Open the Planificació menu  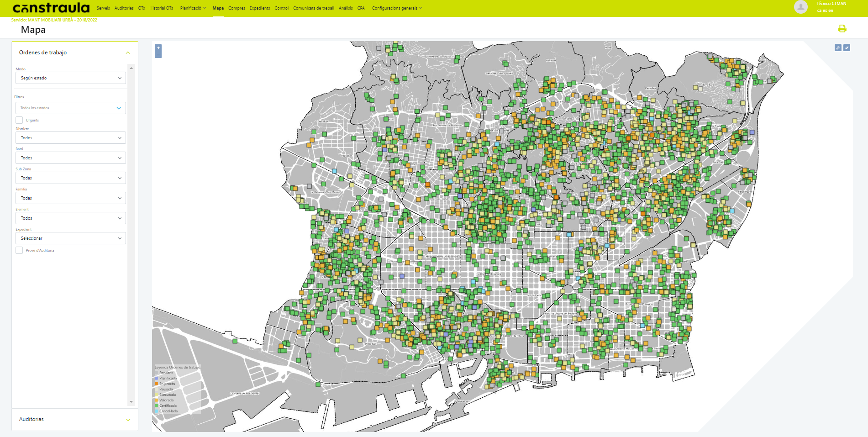[x=193, y=8]
